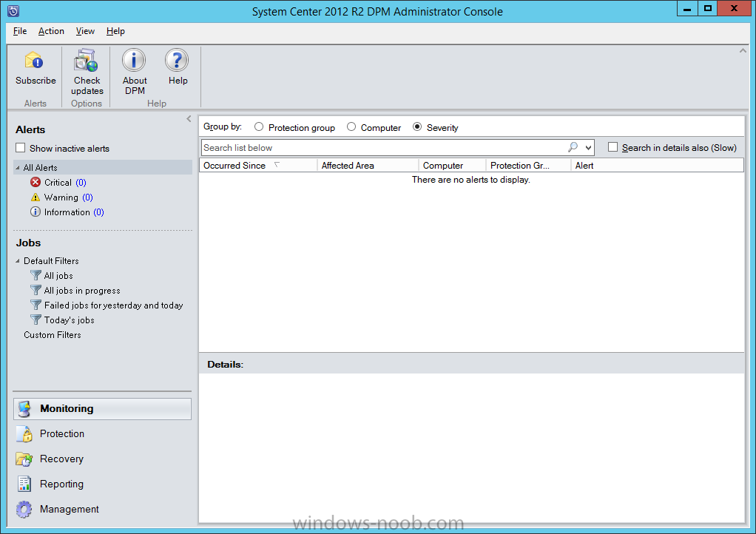Switch to the Monitoring workspace label

tap(67, 409)
